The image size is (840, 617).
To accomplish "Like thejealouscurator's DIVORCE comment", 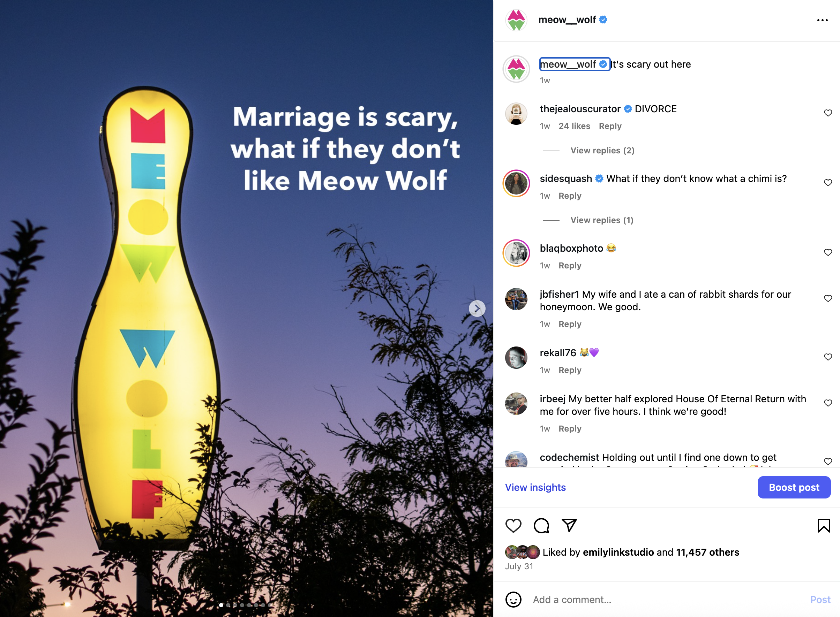I will tap(828, 113).
